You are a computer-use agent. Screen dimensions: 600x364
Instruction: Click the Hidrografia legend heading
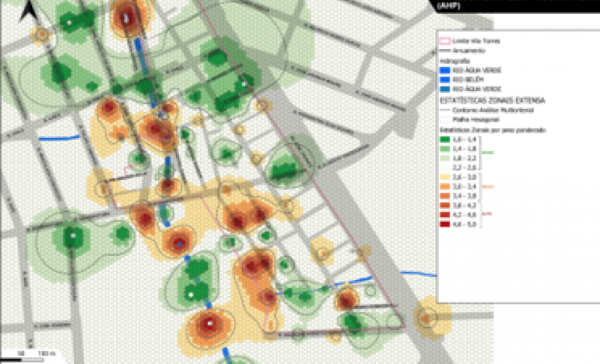(x=454, y=61)
